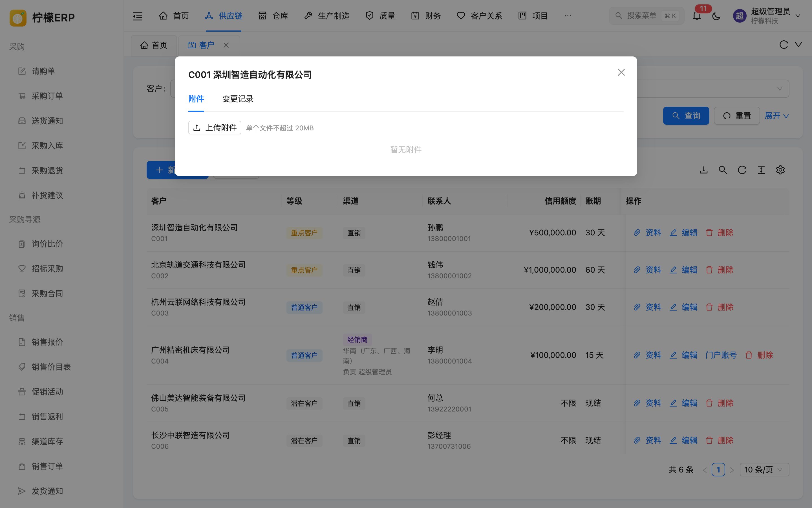The height and width of the screenshot is (508, 812).
Task: Collapse the sidebar menu icon
Action: tap(138, 16)
